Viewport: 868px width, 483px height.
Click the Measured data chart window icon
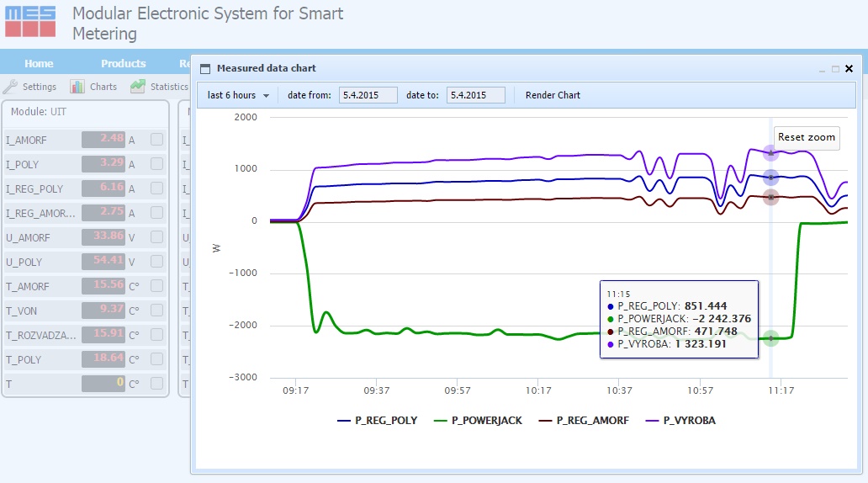coord(205,69)
